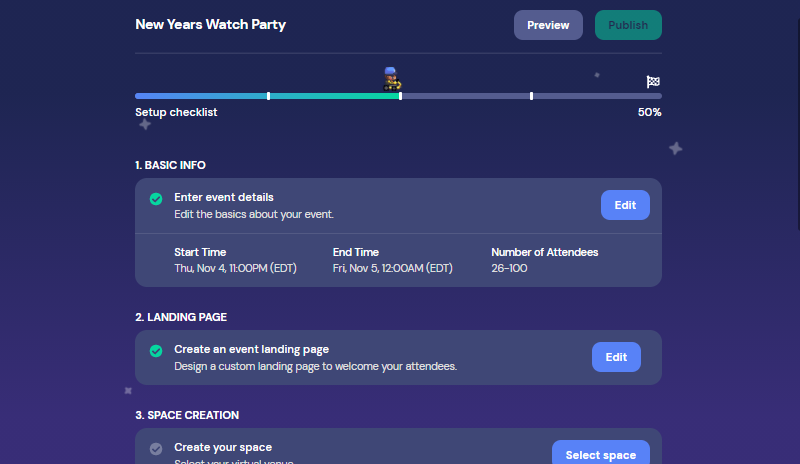Screen dimensions: 800x464
Task: Click the 3. SPACE CREATION heading
Action: 187,416
